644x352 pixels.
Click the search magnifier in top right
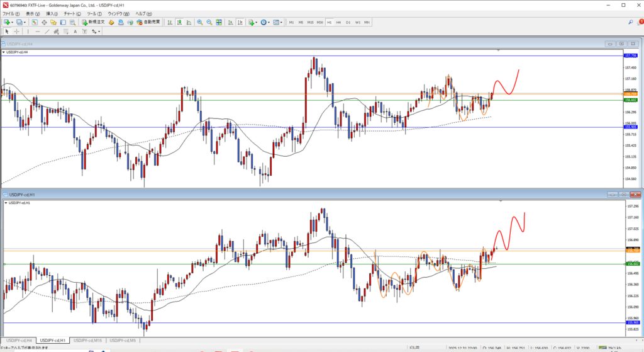(631, 22)
